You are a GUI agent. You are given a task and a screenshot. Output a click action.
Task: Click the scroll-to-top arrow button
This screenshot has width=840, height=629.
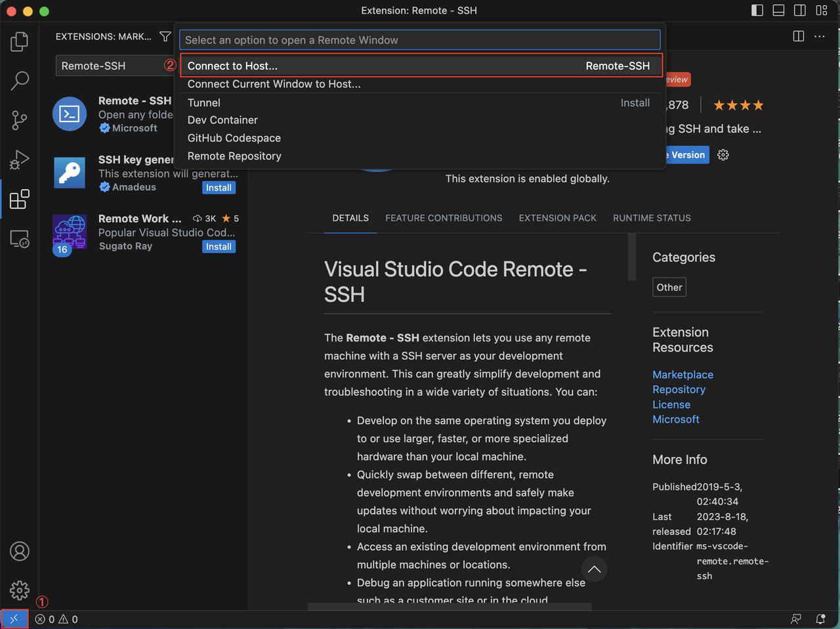click(x=594, y=569)
